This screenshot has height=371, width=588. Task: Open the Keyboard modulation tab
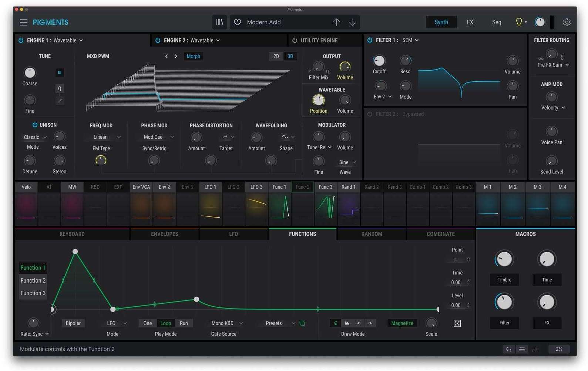tap(72, 234)
